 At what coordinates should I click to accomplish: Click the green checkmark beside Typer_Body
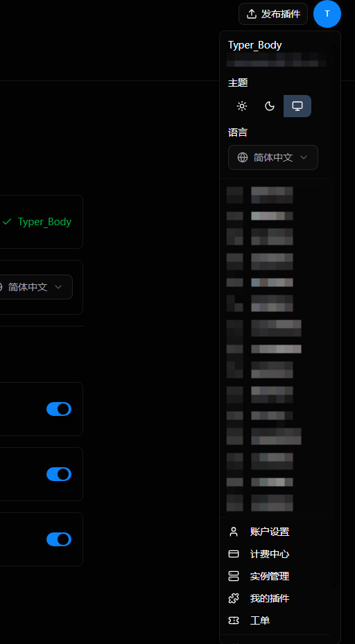[7, 222]
